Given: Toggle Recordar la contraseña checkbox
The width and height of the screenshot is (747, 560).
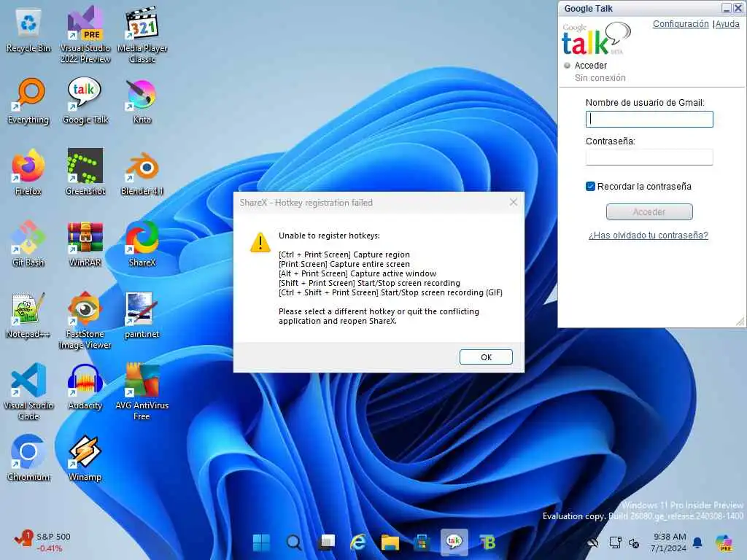Looking at the screenshot, I should pos(590,186).
